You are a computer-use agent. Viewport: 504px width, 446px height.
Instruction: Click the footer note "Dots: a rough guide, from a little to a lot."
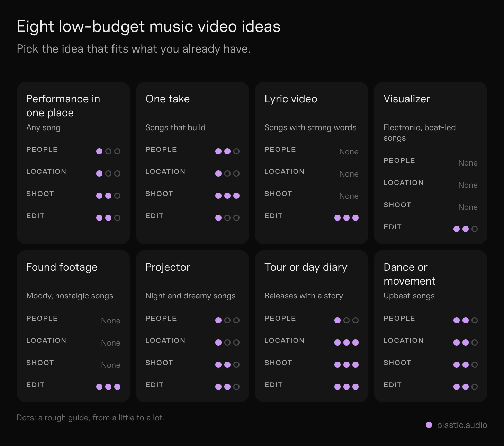tap(90, 418)
